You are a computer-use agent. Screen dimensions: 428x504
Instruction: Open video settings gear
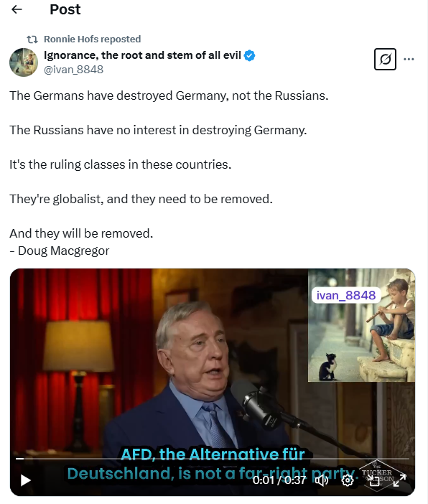(x=348, y=480)
